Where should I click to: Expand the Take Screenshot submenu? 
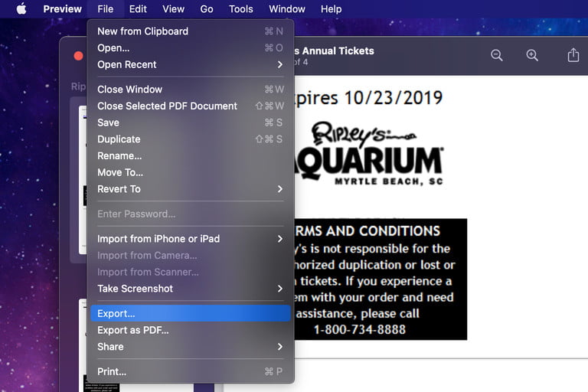click(x=190, y=289)
